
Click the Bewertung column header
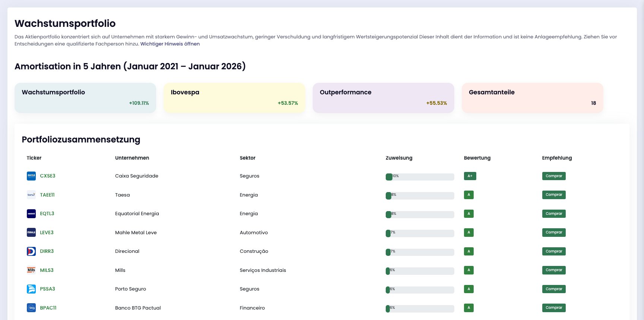click(x=477, y=158)
